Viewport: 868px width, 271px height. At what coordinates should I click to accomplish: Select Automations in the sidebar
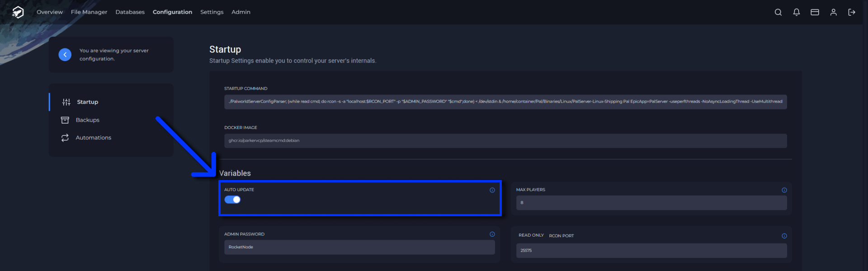pos(93,138)
